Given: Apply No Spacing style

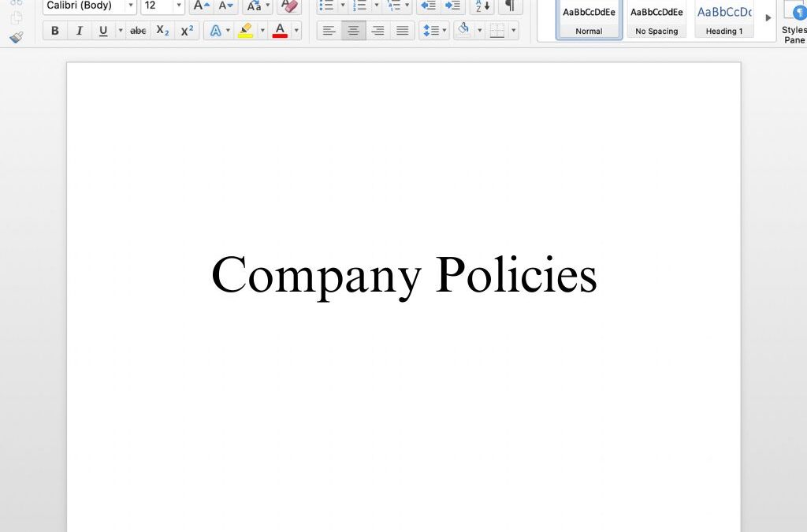Looking at the screenshot, I should click(656, 20).
